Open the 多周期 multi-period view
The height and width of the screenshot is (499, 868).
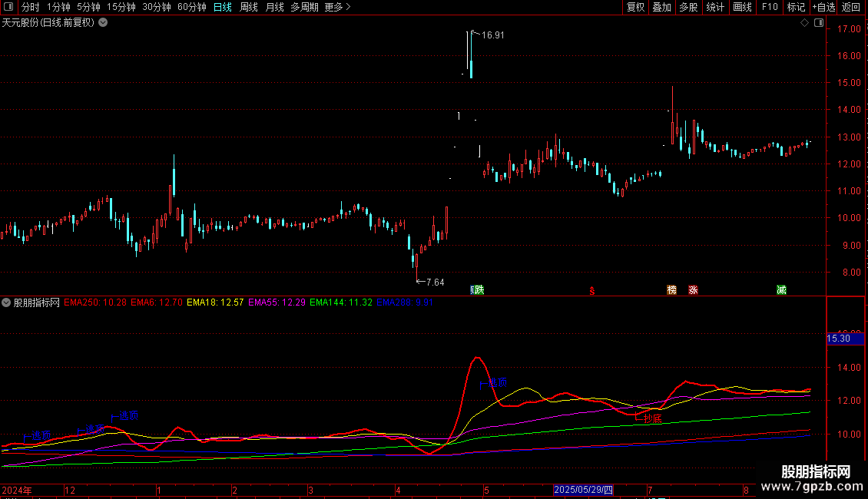click(304, 7)
